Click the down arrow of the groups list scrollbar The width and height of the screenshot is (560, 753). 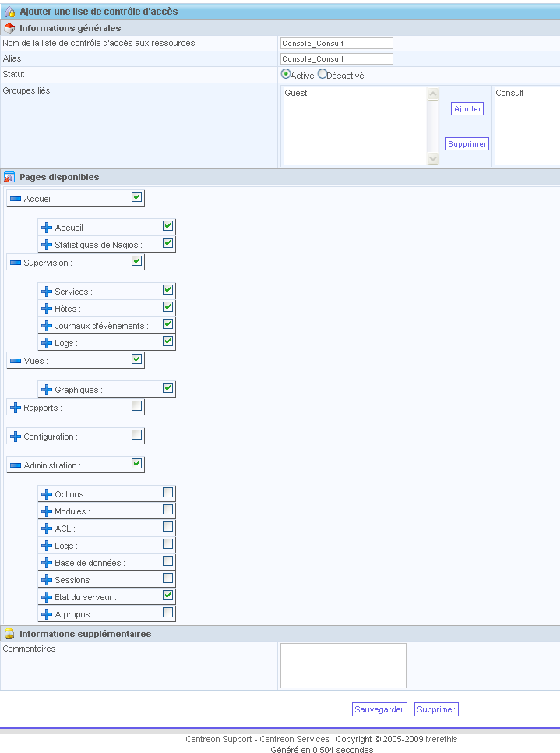(433, 159)
